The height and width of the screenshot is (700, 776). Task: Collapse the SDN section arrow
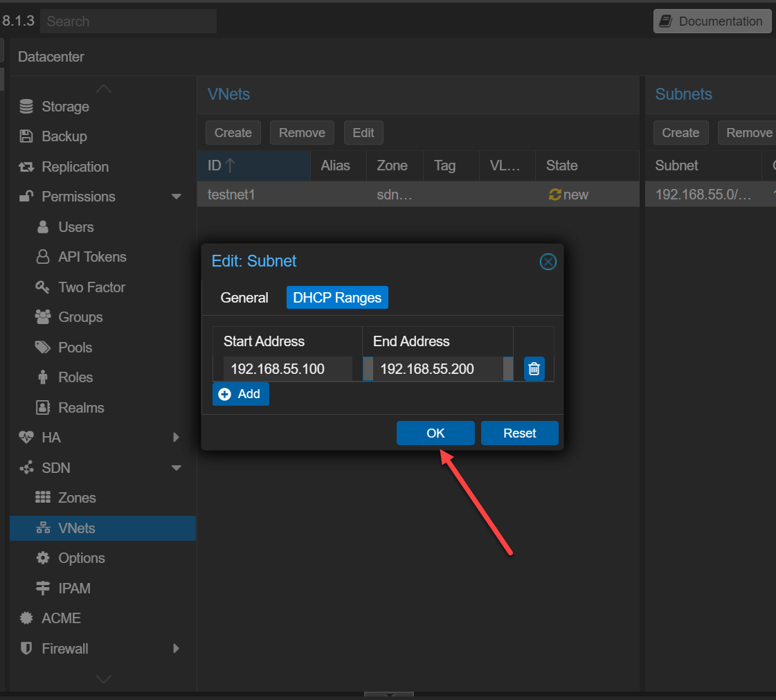176,468
